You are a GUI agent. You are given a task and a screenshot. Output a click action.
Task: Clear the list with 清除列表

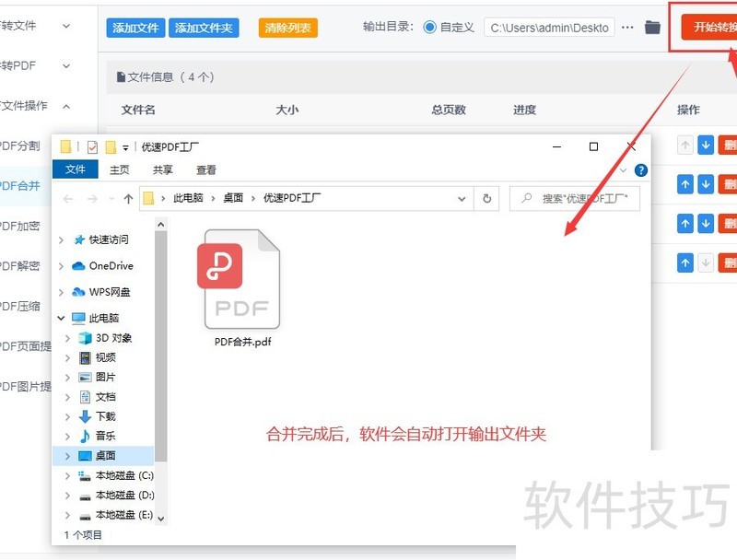(x=287, y=28)
